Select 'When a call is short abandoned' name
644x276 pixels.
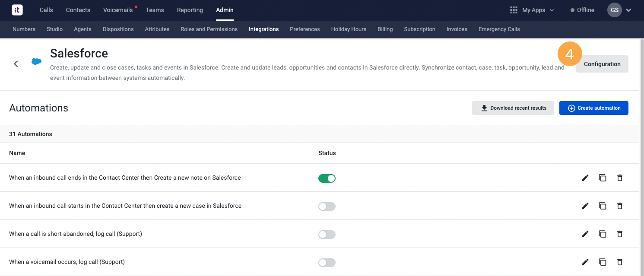[76, 234]
